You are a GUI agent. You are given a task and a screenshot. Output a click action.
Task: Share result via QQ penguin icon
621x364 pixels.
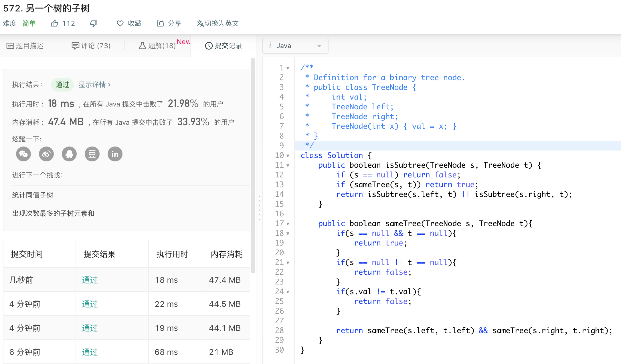pyautogui.click(x=69, y=154)
